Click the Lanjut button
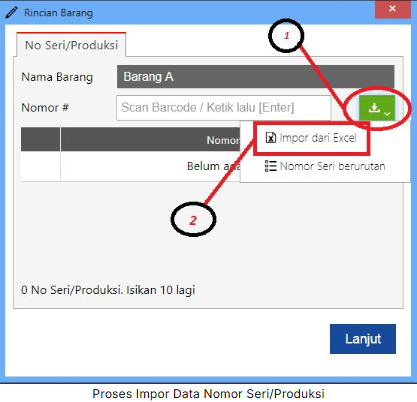The height and width of the screenshot is (402, 417). point(363,339)
